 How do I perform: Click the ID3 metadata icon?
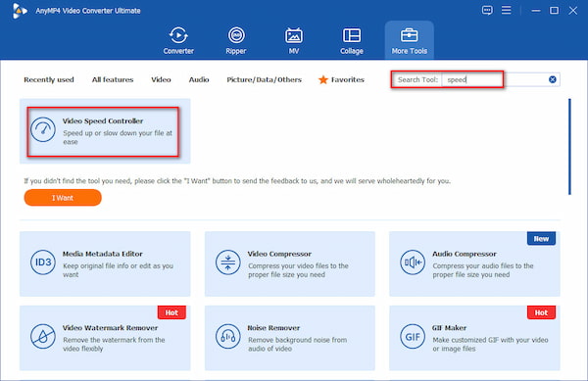pyautogui.click(x=43, y=262)
